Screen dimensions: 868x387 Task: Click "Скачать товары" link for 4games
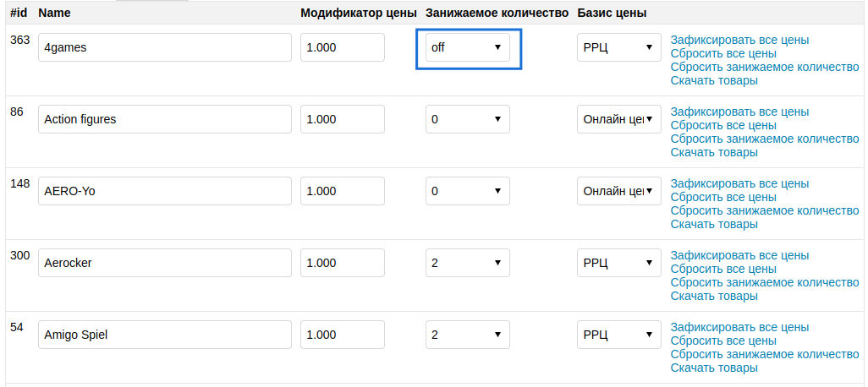(714, 80)
